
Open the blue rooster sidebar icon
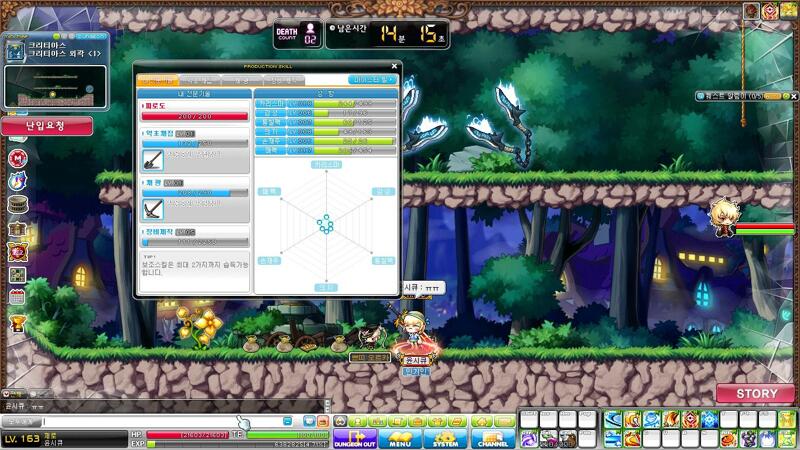[x=18, y=182]
